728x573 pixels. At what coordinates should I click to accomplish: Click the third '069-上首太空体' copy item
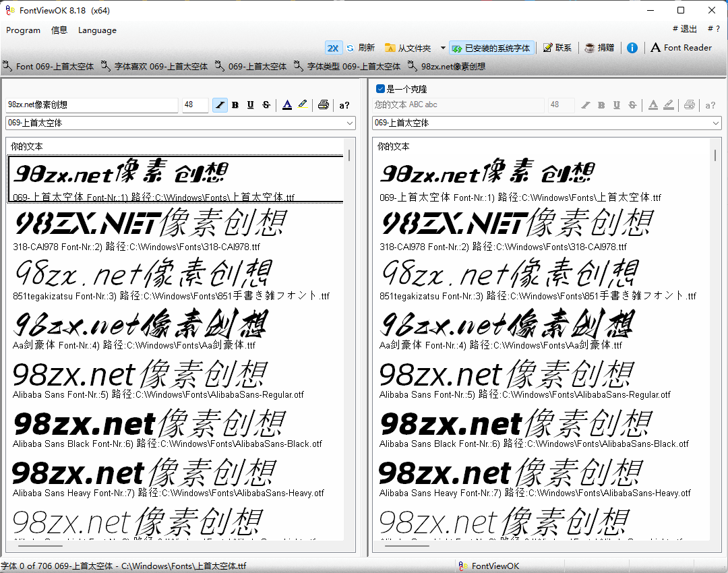point(251,67)
